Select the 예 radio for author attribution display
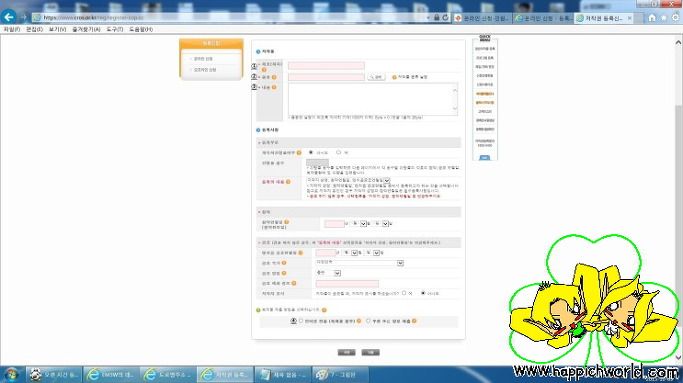Image resolution: width=683 pixels, height=383 pixels. click(404, 293)
